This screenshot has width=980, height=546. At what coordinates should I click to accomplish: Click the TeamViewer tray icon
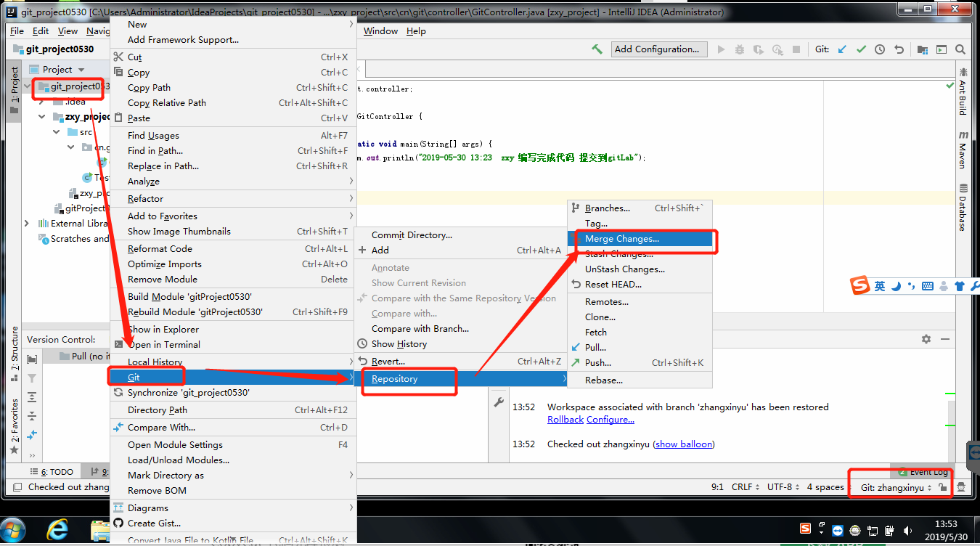pos(839,530)
